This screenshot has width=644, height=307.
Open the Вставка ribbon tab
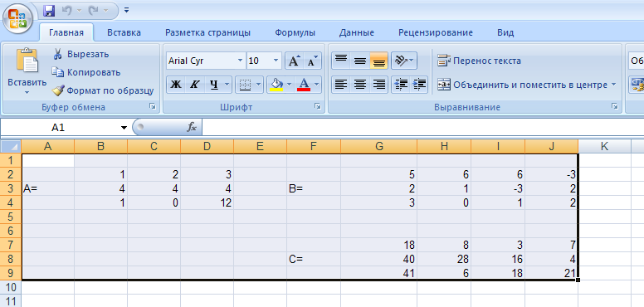[124, 32]
